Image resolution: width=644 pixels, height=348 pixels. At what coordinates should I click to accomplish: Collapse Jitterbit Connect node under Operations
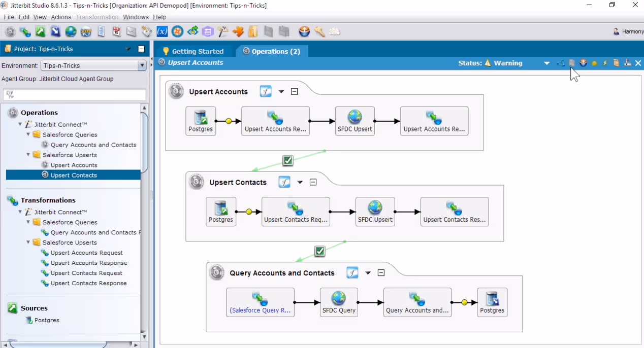(20, 124)
